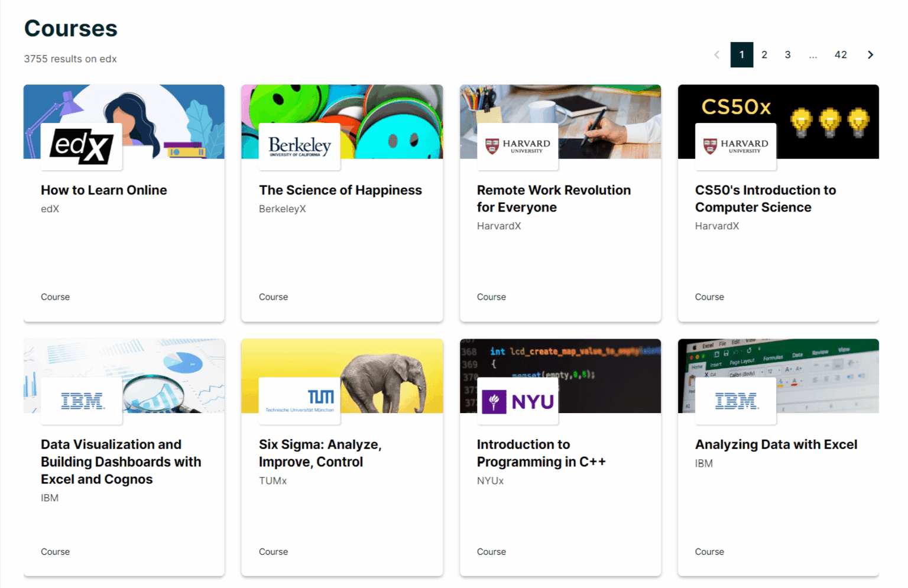This screenshot has height=588, width=908.
Task: Click the Harvard logo on Remote Work Revolution card
Action: (x=517, y=147)
